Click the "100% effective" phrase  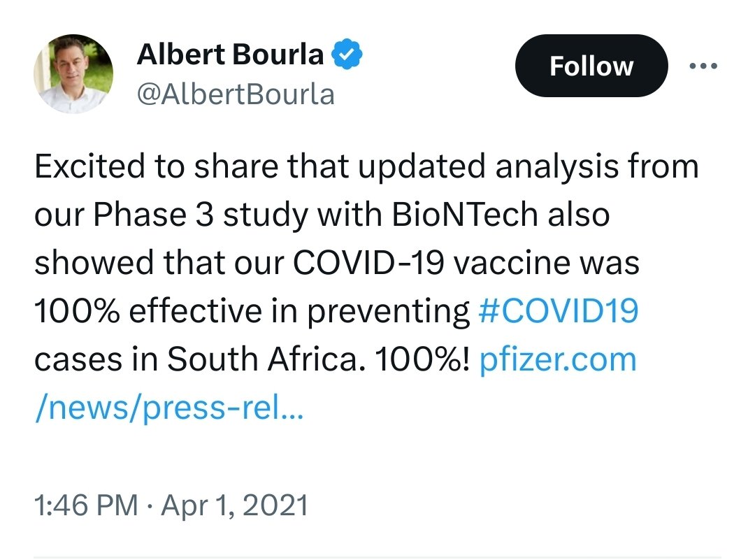point(148,310)
